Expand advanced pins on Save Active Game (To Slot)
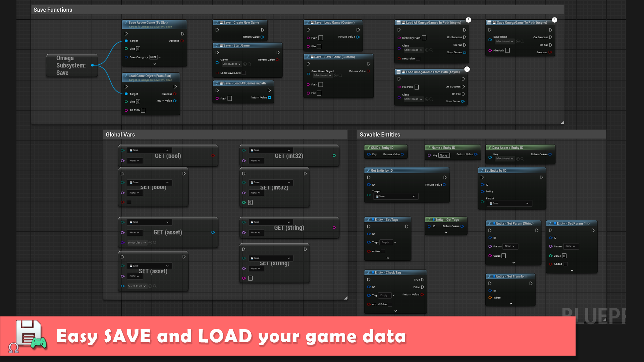Image resolution: width=644 pixels, height=362 pixels. click(x=155, y=64)
